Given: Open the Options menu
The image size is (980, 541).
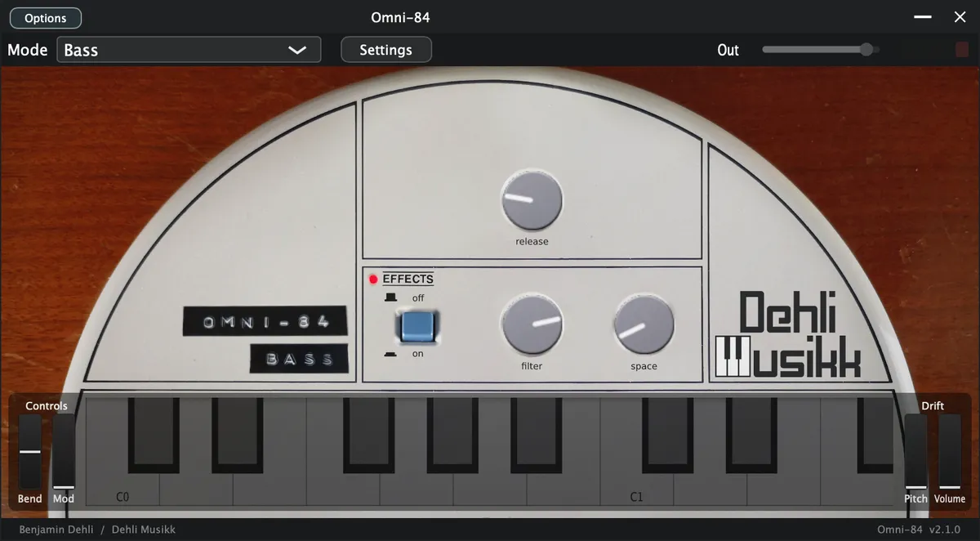Looking at the screenshot, I should (45, 18).
